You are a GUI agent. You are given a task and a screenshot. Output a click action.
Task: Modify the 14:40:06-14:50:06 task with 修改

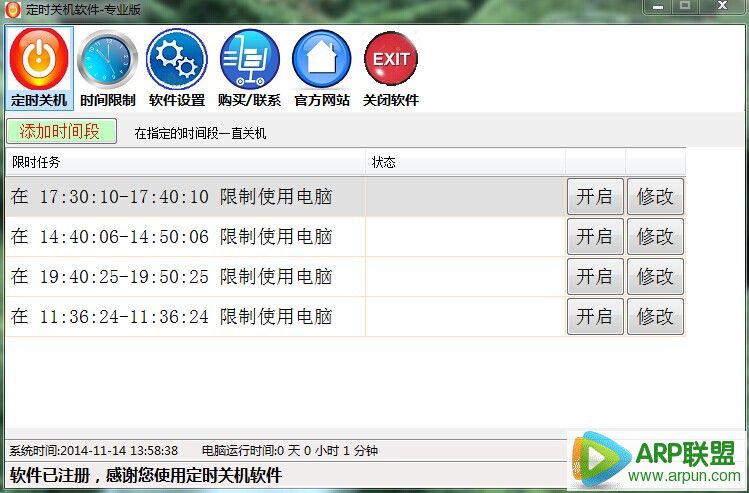tap(655, 236)
